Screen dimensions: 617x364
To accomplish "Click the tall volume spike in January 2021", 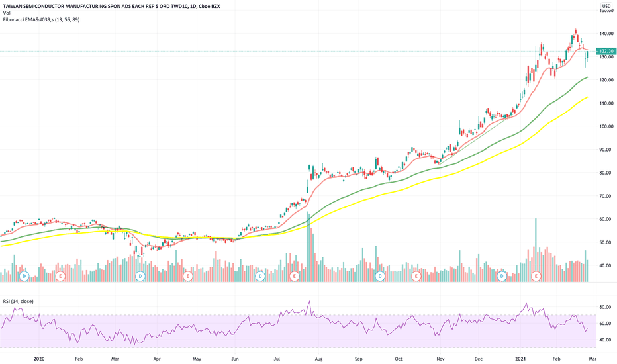I will 536,250.
